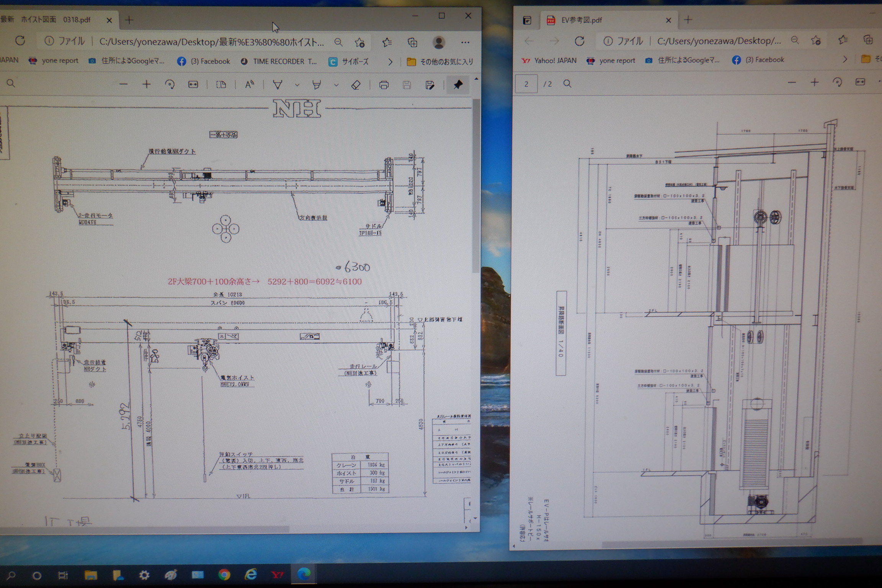Search the EV参考図 PDF

pyautogui.click(x=567, y=83)
